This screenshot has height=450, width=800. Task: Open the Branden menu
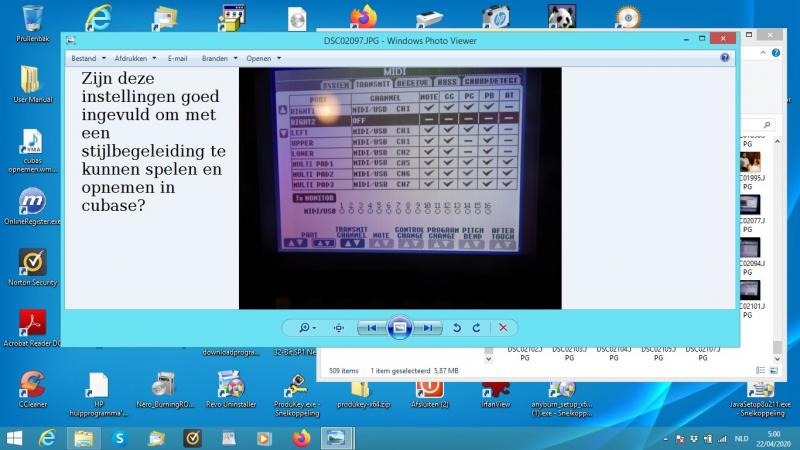(x=219, y=59)
